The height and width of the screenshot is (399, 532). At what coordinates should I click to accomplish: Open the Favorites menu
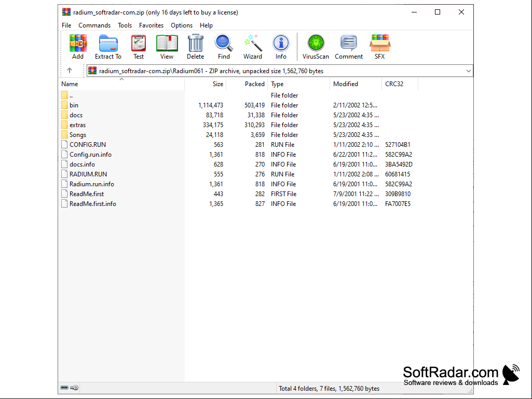(152, 25)
